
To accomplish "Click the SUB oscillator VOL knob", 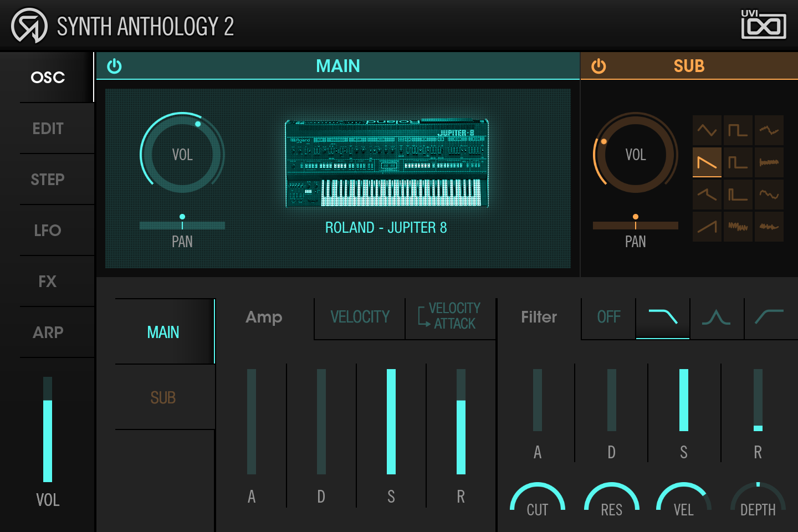I will coord(636,154).
